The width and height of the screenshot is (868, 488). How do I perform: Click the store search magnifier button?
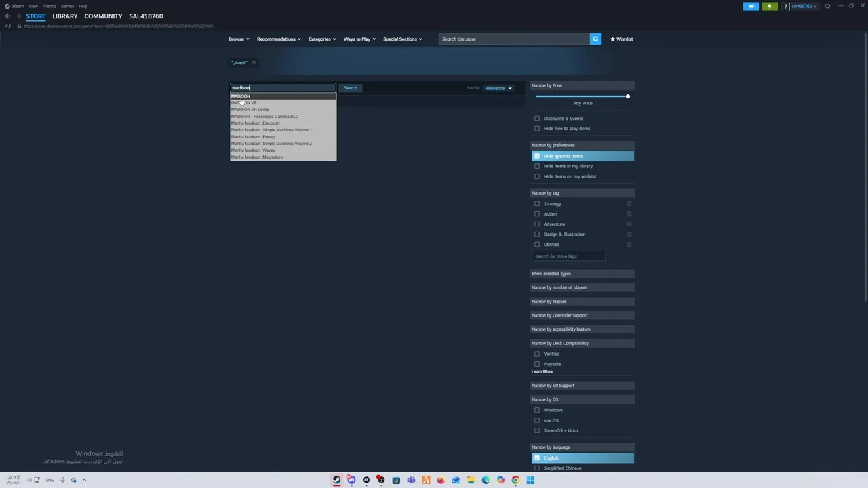[595, 39]
